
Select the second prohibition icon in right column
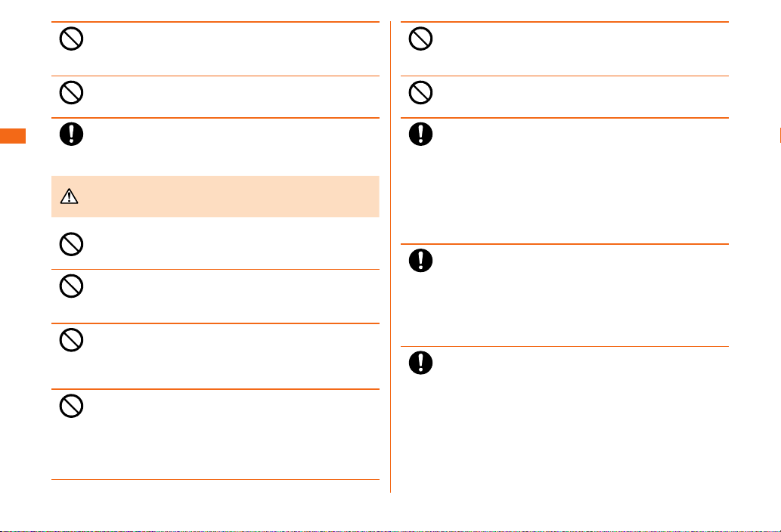(x=420, y=92)
